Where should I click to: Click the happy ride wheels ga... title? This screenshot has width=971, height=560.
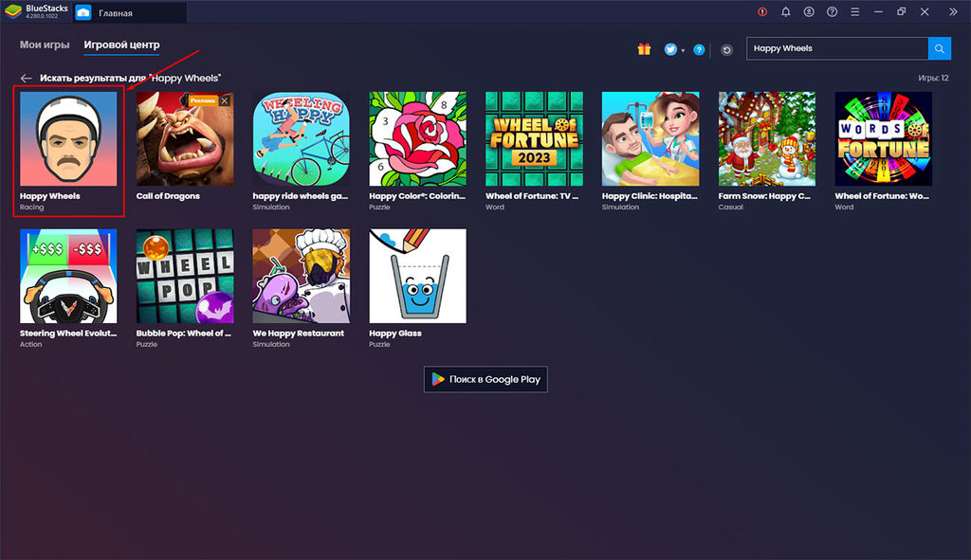tap(301, 196)
